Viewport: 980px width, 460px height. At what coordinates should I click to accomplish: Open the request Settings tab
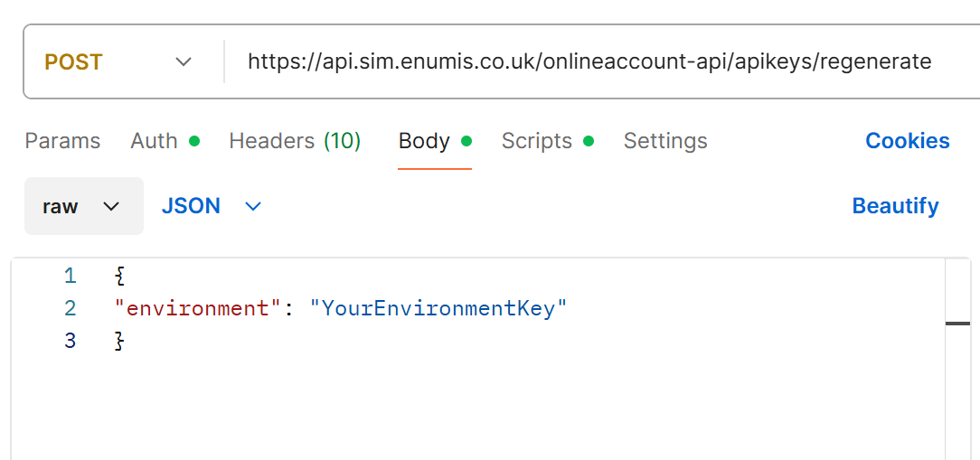(x=665, y=141)
